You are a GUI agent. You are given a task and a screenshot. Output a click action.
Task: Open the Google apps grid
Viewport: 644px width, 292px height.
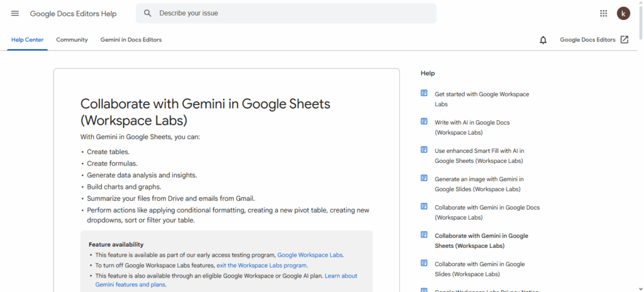(603, 13)
